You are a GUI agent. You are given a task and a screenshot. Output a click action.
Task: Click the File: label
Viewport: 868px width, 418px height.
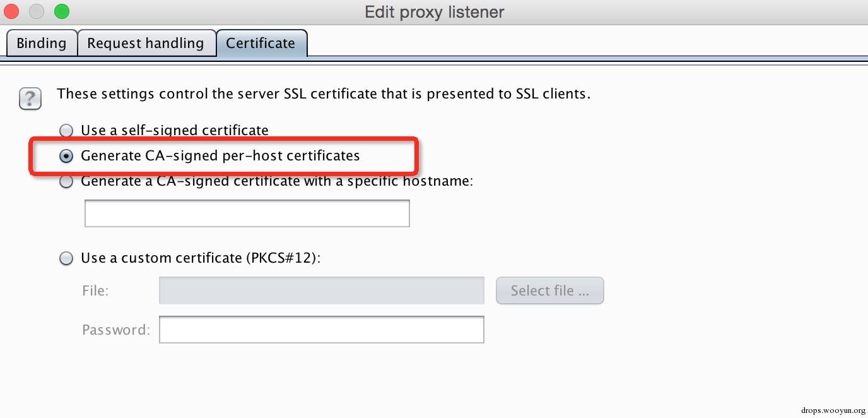[95, 291]
